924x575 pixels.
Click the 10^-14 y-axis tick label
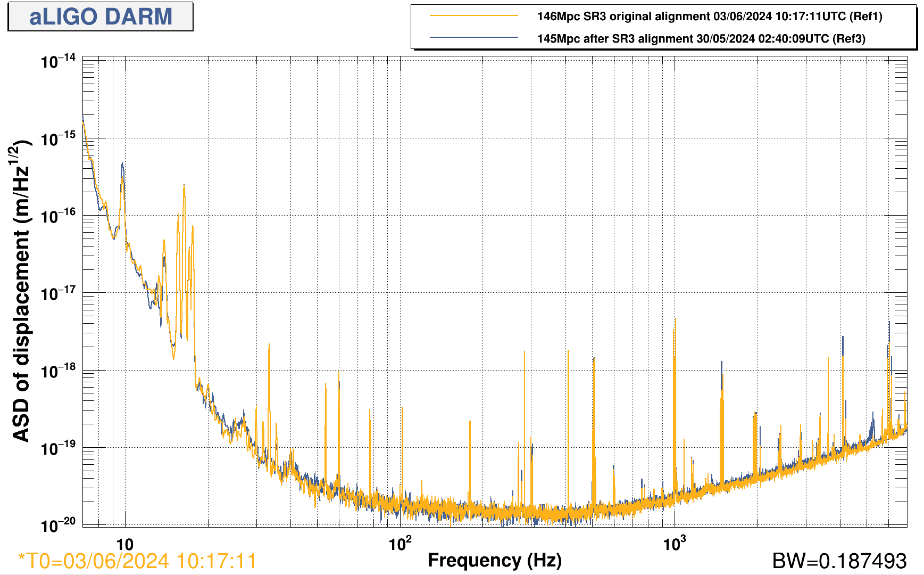click(x=58, y=61)
